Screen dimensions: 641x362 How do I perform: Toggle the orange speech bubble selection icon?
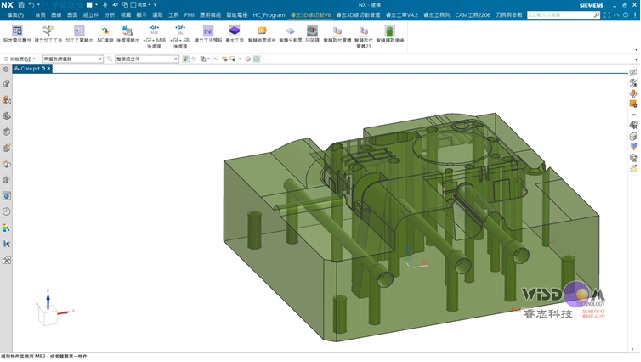pyautogui.click(x=233, y=59)
